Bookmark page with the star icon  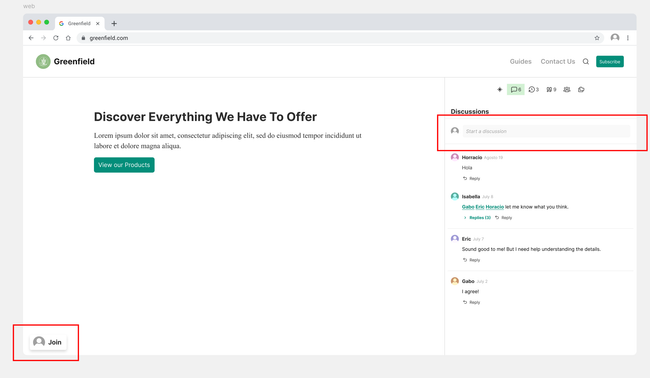[597, 38]
